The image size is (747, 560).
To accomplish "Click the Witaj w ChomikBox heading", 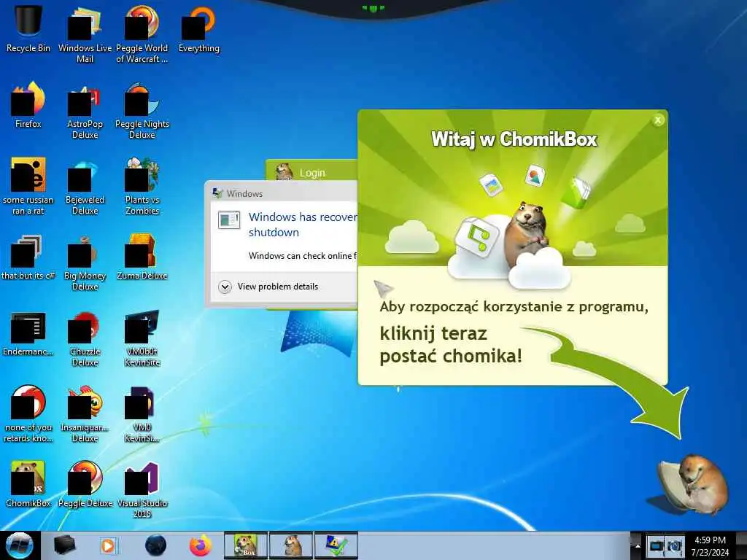I will [x=514, y=139].
